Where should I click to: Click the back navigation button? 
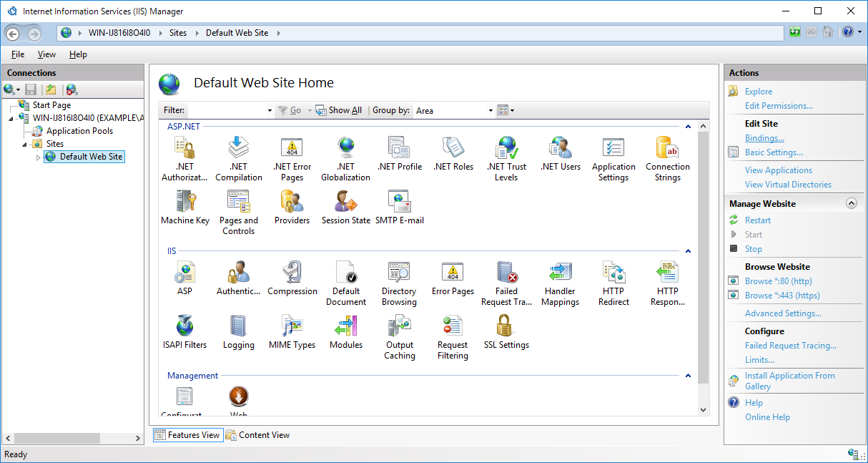click(14, 33)
